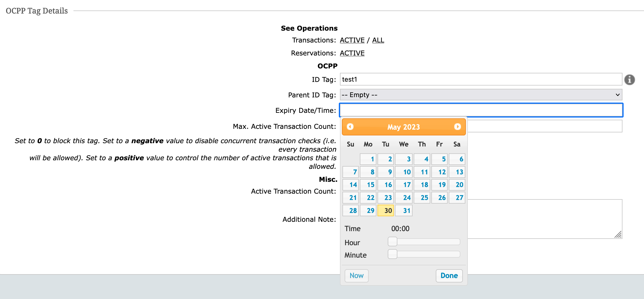Click the info icon beside ID Tag field

pyautogui.click(x=630, y=80)
